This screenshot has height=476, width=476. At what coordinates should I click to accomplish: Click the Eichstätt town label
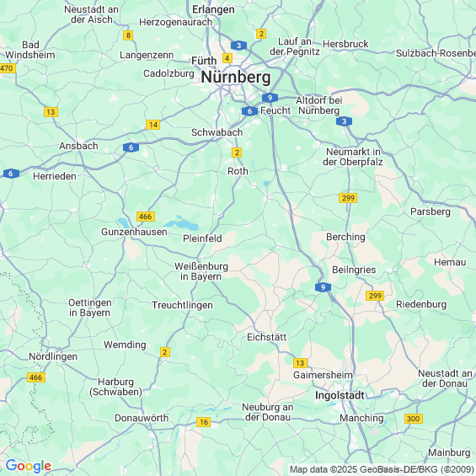266,337
